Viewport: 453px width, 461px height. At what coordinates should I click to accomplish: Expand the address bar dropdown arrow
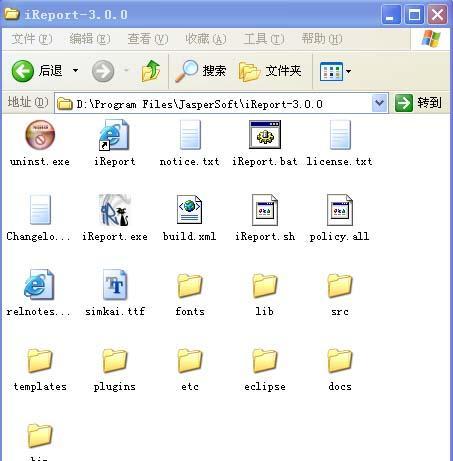(x=379, y=103)
